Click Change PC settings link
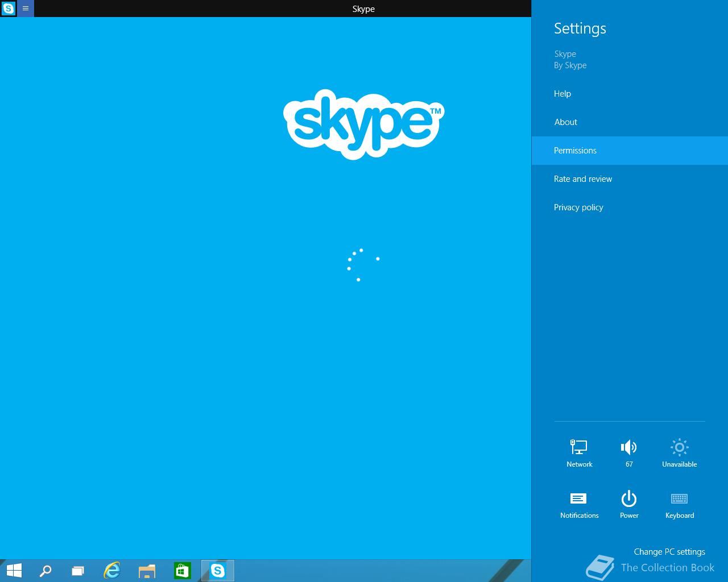 (669, 552)
